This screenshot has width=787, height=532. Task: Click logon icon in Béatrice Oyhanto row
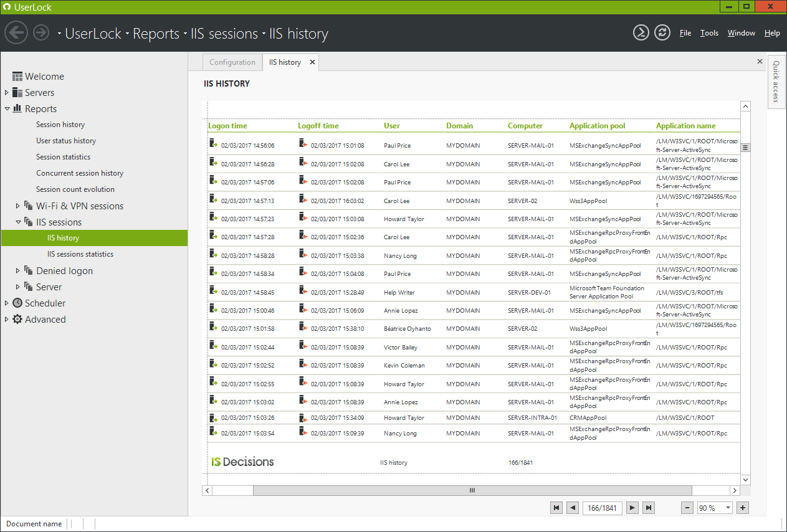[213, 328]
